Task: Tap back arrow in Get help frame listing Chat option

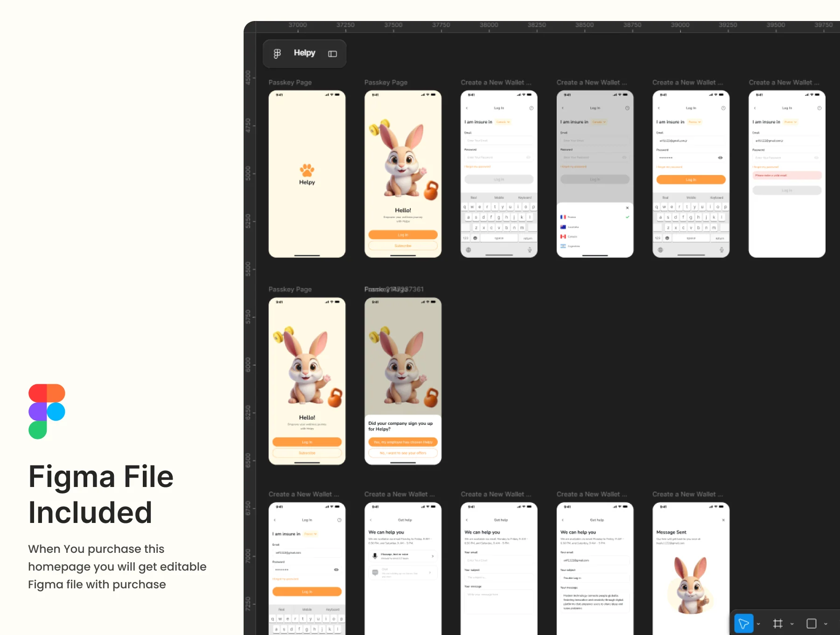Action: pos(371,520)
